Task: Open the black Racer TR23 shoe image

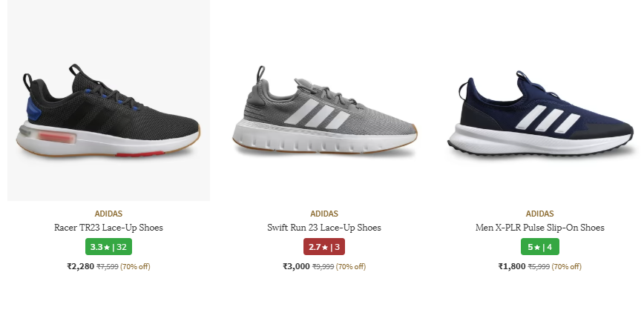Action: (108, 100)
